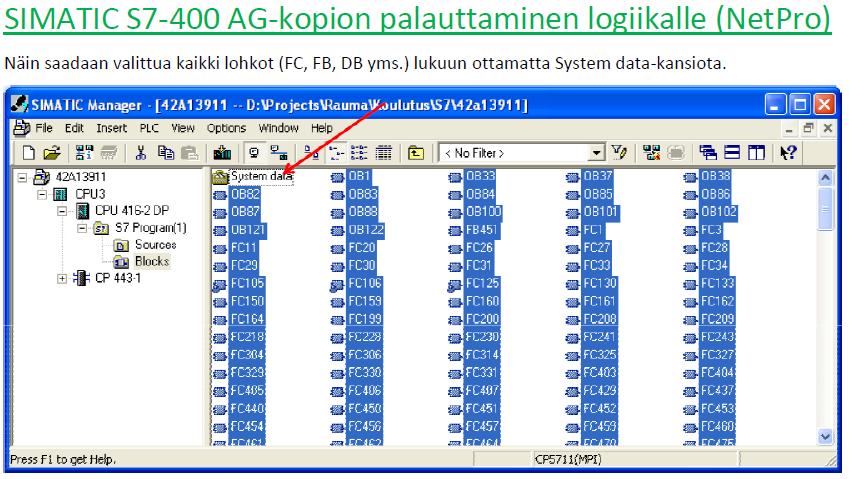
Task: Select the FC20 block label
Action: (362, 248)
